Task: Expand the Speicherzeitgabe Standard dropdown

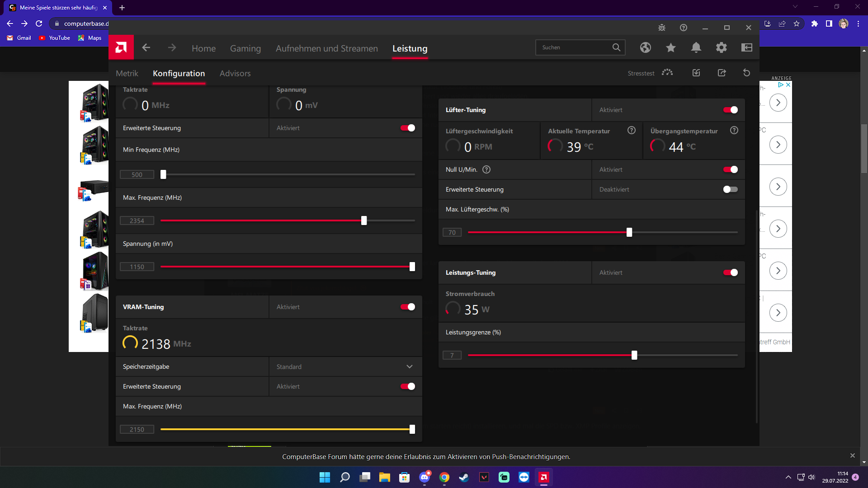Action: (409, 366)
